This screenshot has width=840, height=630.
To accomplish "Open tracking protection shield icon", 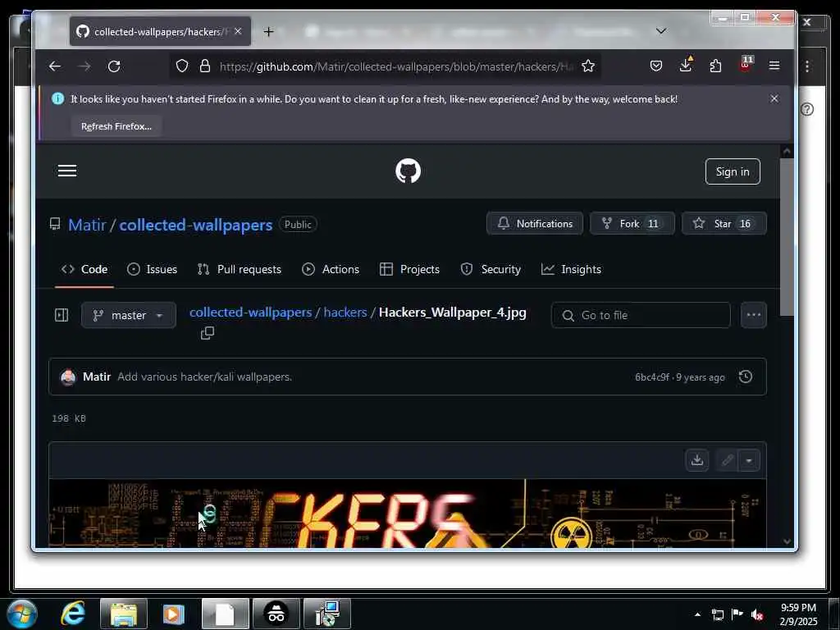I will tap(182, 66).
